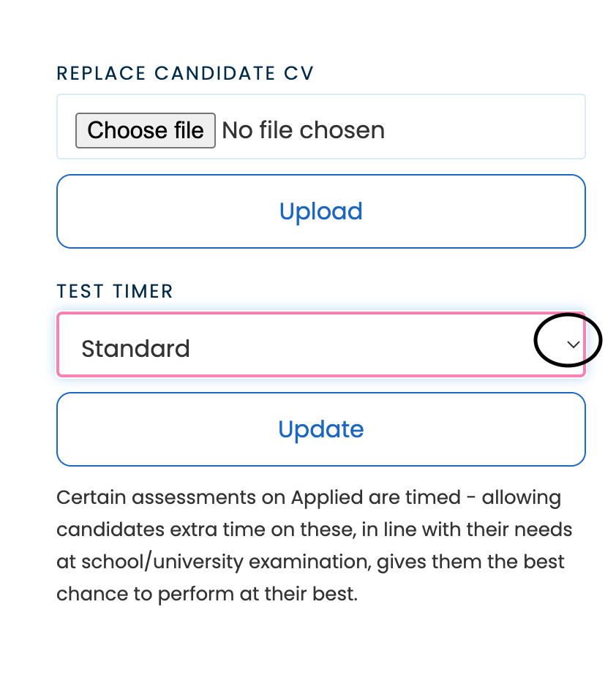616x686 pixels.
Task: Click the "Replace Candidate CV" label
Action: tap(185, 73)
